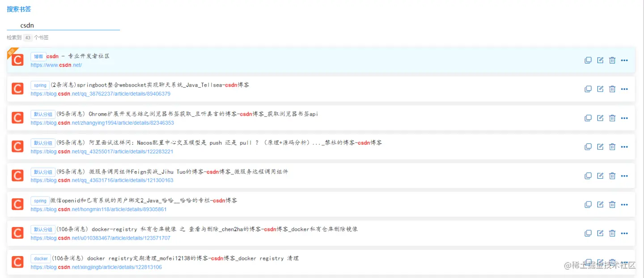
Task: Open URL ending in details/122283221
Action: click(102, 152)
